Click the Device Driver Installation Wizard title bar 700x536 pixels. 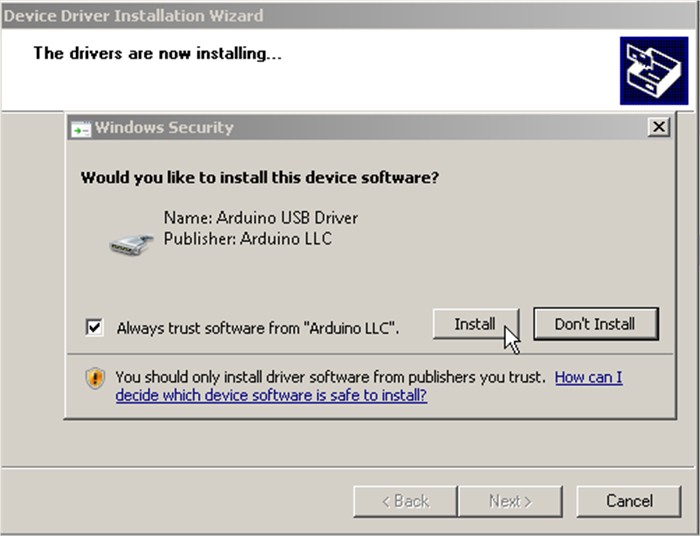point(300,15)
